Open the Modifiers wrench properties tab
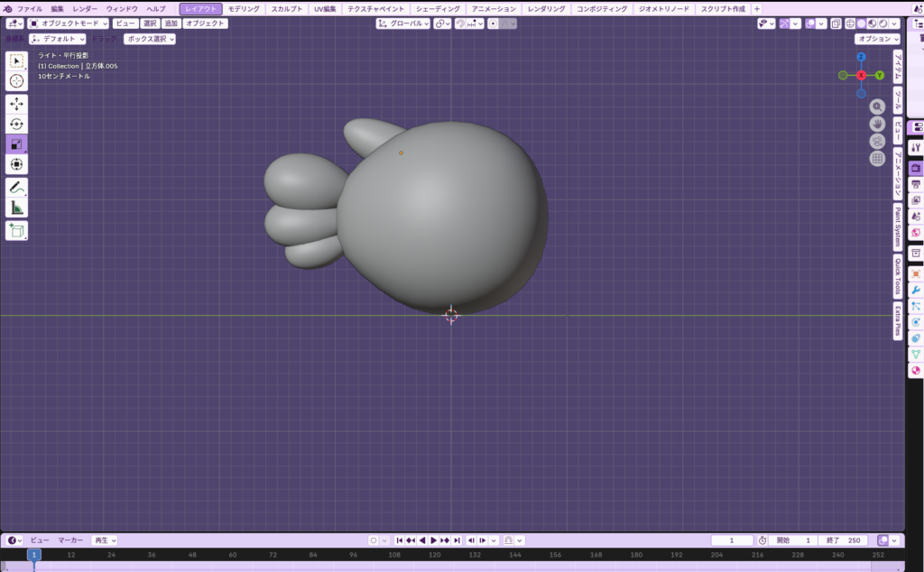Screen dimensions: 924x572 [916, 290]
